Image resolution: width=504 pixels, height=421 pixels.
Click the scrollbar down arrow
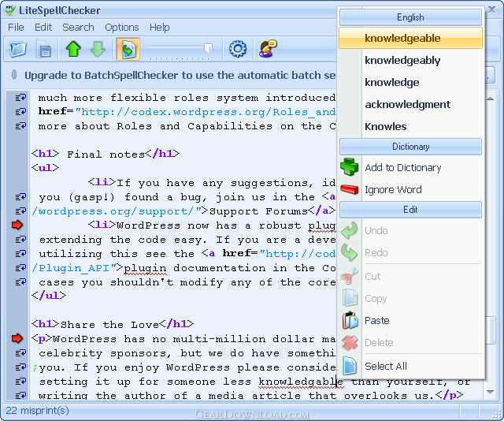(x=490, y=392)
